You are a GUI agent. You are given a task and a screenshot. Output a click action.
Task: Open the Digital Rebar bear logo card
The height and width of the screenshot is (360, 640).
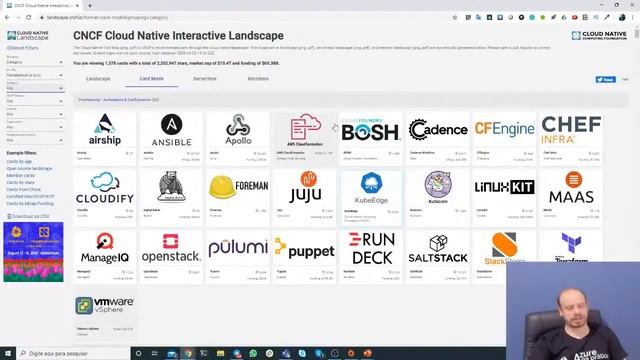click(171, 198)
